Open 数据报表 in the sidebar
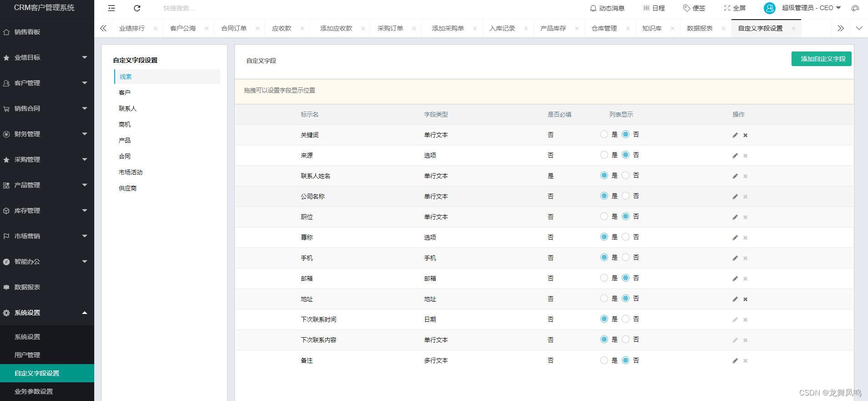Screen dimensions: 868x401 pos(47,287)
